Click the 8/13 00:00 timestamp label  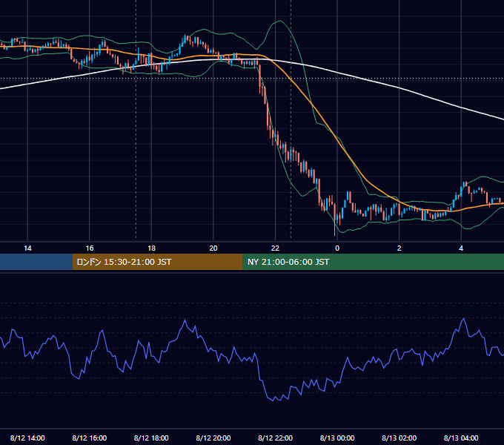click(x=337, y=438)
